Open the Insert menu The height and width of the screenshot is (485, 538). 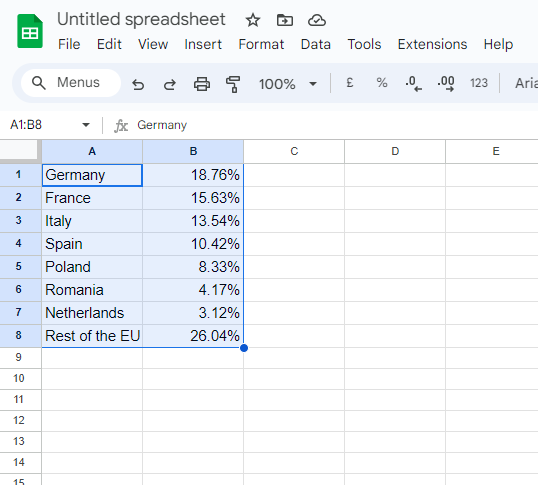point(203,44)
